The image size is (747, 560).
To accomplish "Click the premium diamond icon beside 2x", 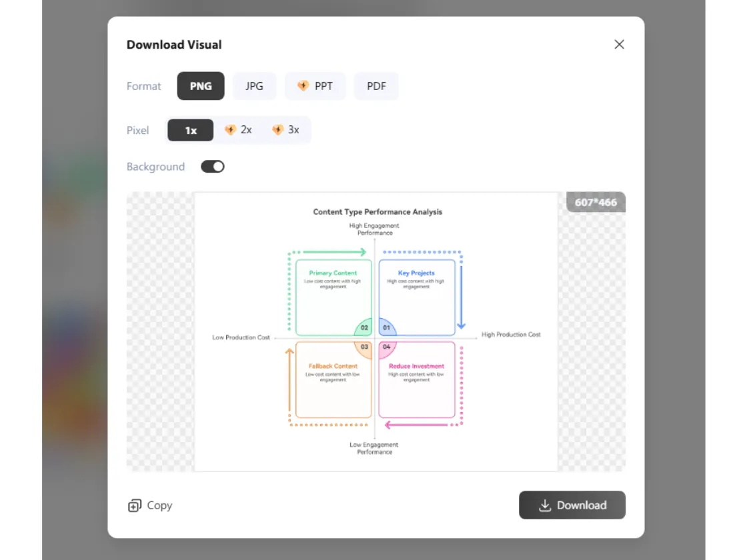I will tap(230, 130).
